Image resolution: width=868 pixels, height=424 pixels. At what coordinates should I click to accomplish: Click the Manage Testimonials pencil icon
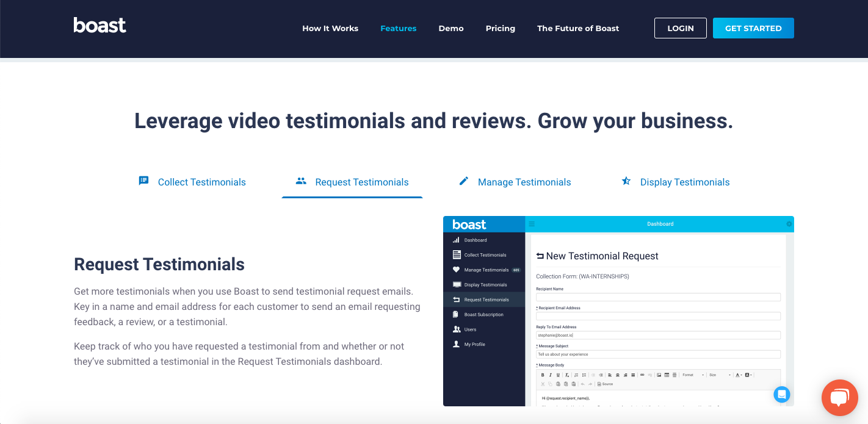(x=464, y=181)
